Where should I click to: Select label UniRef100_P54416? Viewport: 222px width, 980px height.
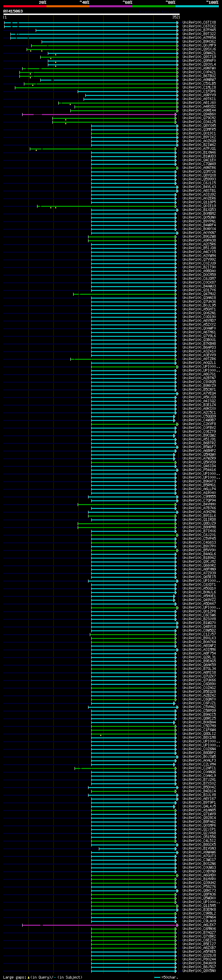point(199,470)
